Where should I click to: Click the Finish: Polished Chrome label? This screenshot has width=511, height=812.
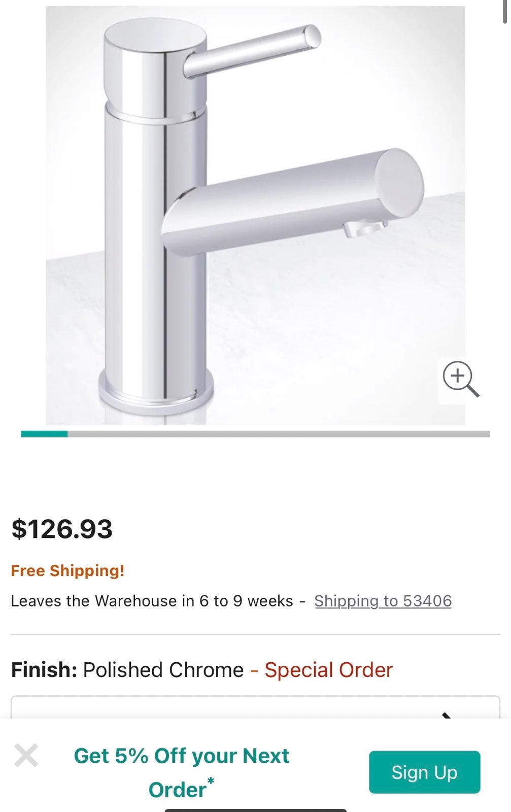(x=127, y=670)
